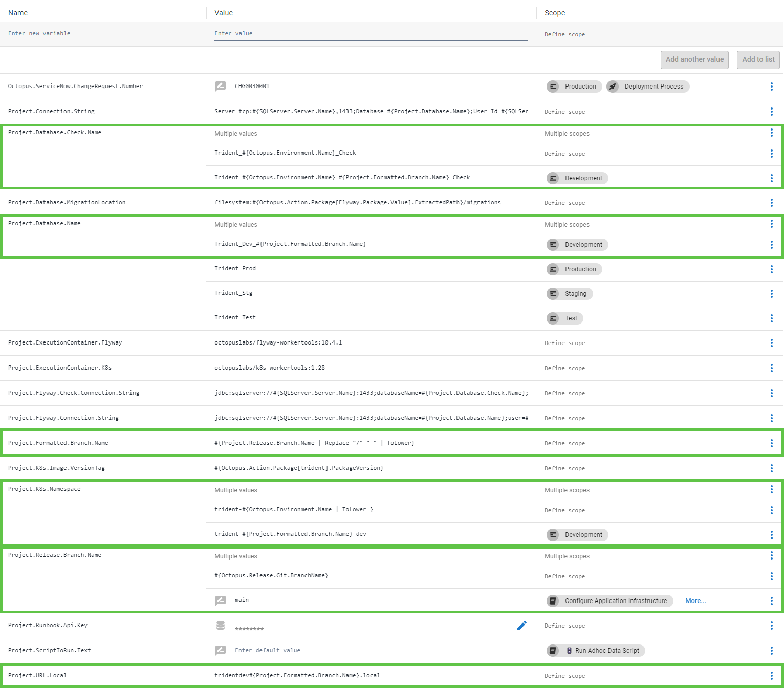Click the step icon on Configure Application Infrastructure chip
The height and width of the screenshot is (688, 784).
(x=553, y=600)
